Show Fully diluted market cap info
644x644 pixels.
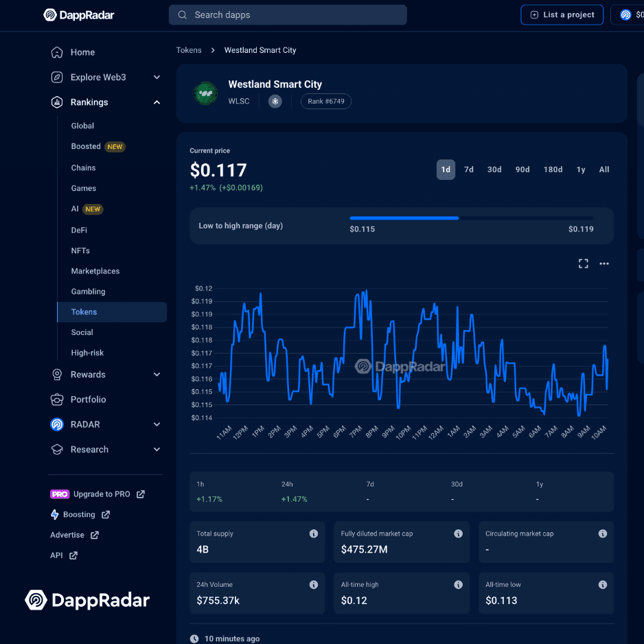458,533
